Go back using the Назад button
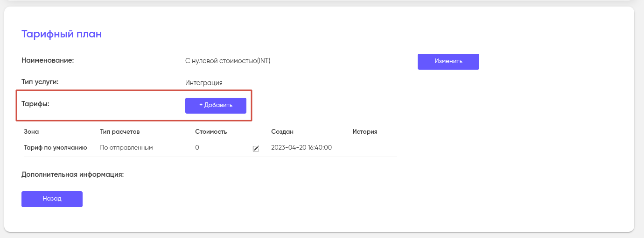This screenshot has width=644, height=238. tap(52, 199)
